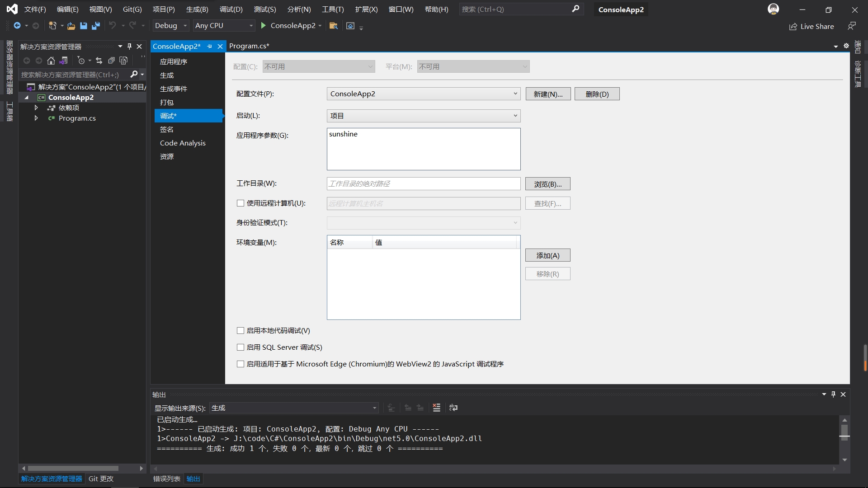Click Solution Explorer's Home icon
Screen dimensions: 868x488
coord(51,61)
